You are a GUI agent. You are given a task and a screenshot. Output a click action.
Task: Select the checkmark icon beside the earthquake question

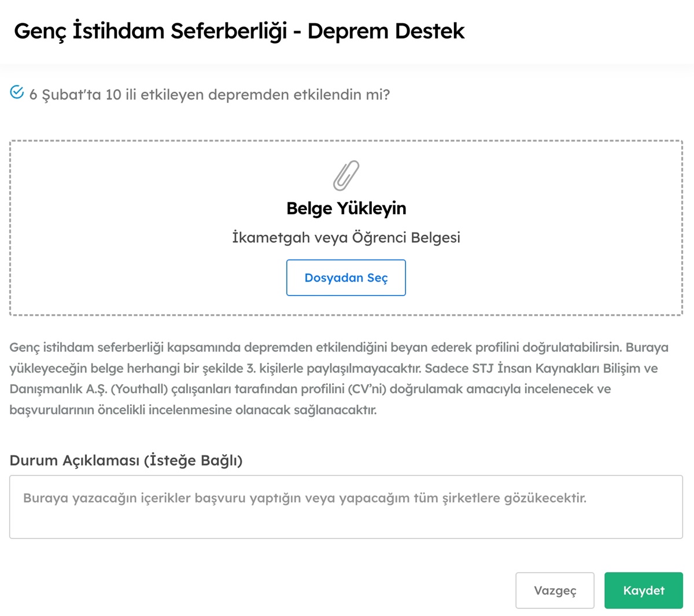[16, 91]
